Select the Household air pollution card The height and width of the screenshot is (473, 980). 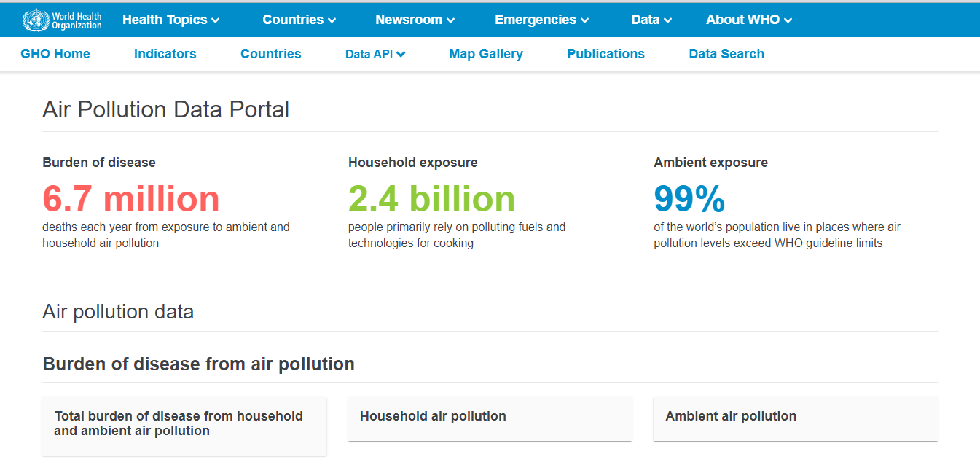pyautogui.click(x=490, y=419)
